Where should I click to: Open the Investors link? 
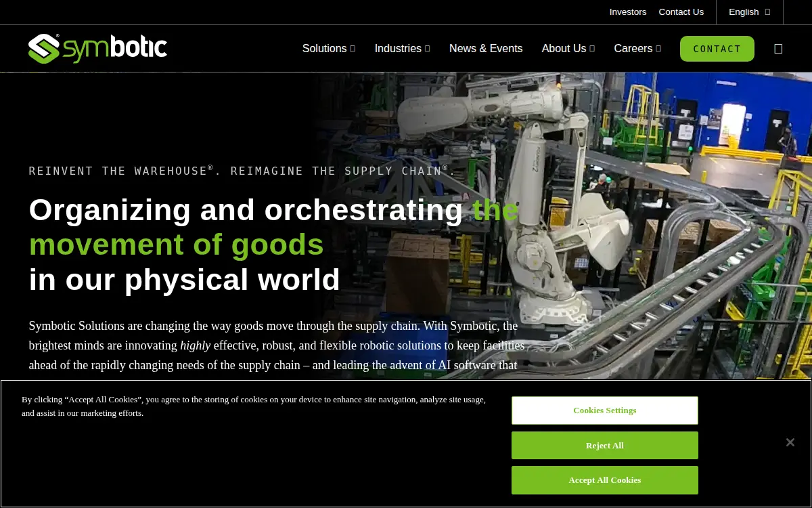click(628, 12)
